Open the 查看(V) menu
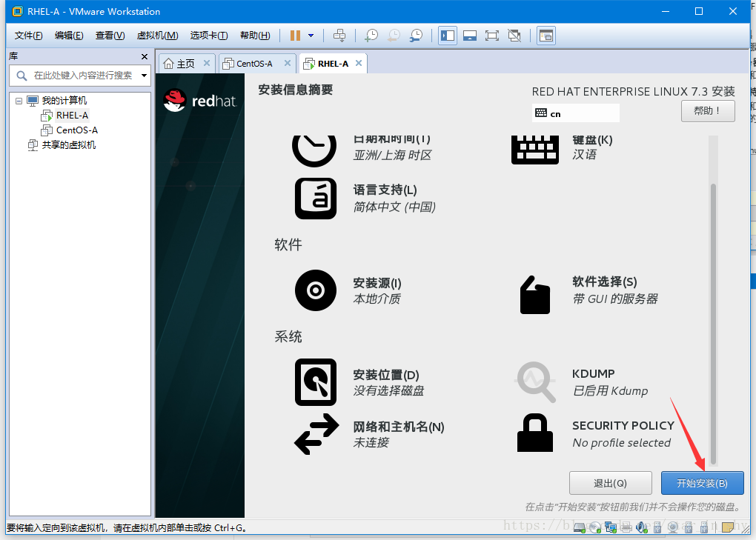756x540 pixels. [110, 36]
